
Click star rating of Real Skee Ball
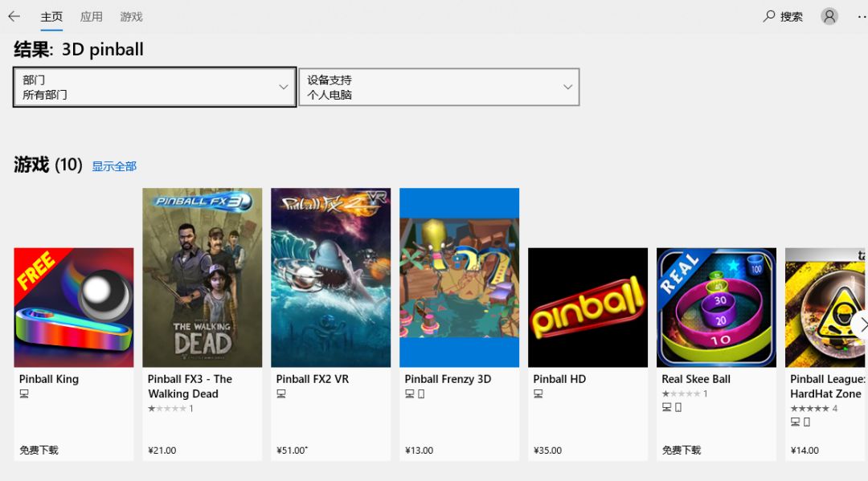[x=681, y=393]
